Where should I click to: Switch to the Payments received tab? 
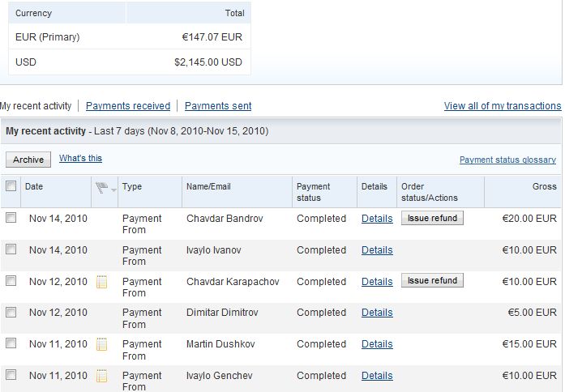tap(128, 106)
